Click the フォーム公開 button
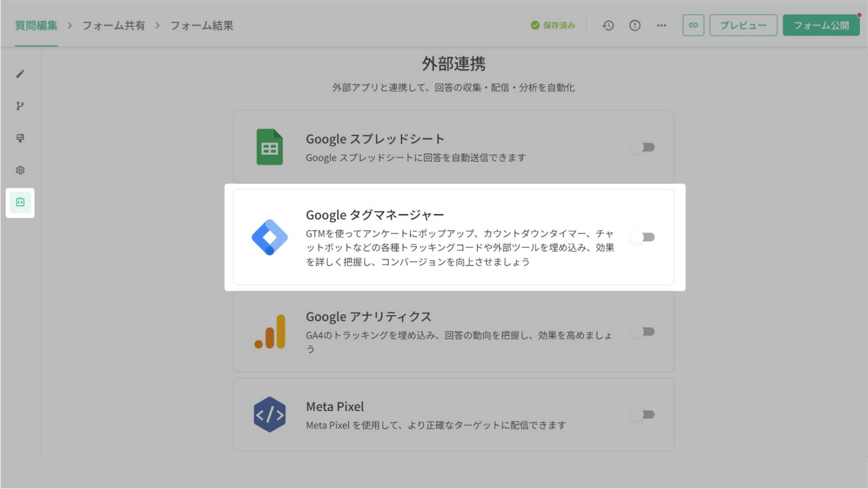Viewport: 868px width, 489px height. click(x=821, y=25)
